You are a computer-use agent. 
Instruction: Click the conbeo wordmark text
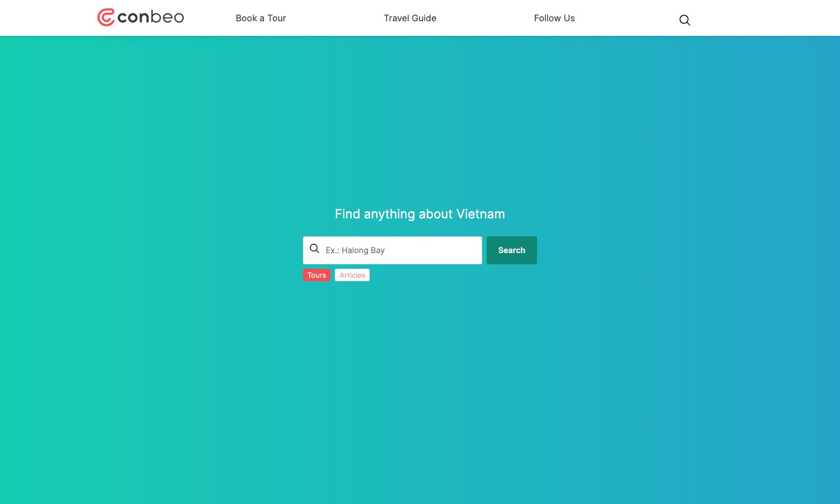[x=150, y=17]
